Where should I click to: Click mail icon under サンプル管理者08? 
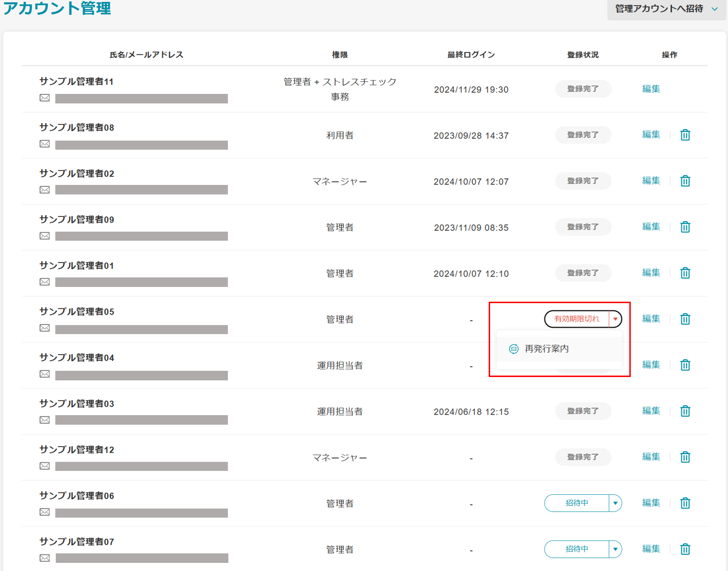[x=45, y=144]
